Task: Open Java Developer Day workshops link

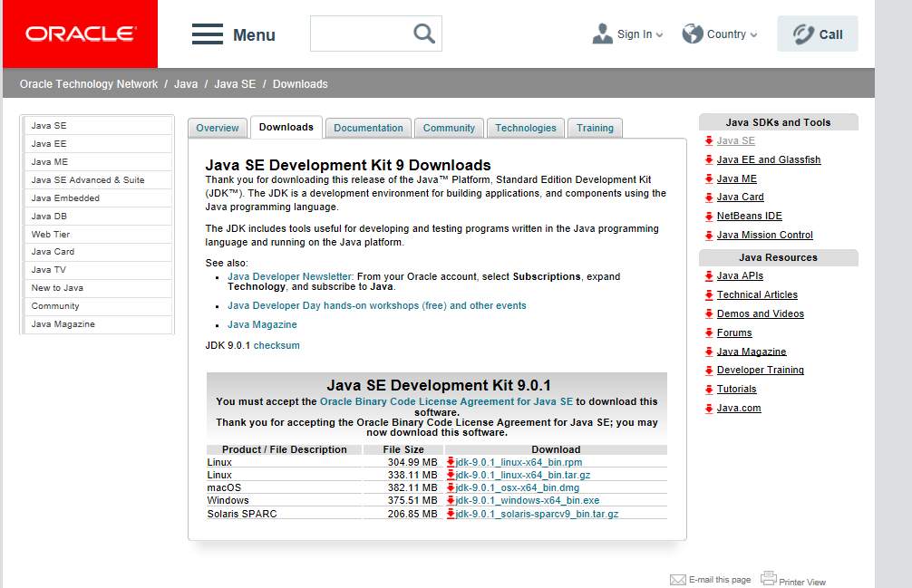Action: (x=377, y=305)
